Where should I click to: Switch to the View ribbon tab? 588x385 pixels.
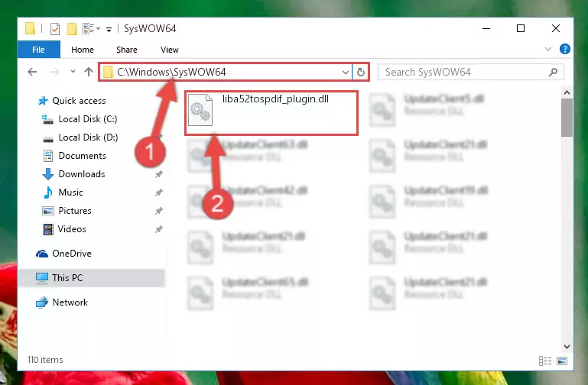(x=170, y=50)
